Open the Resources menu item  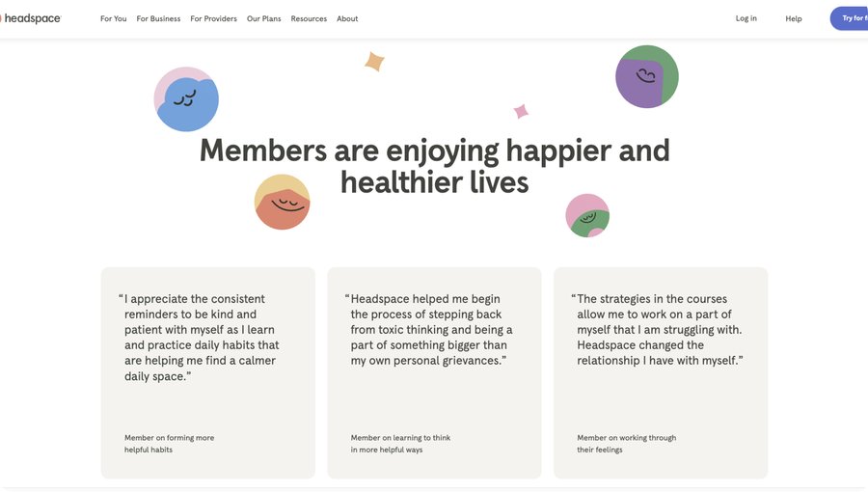tap(309, 18)
